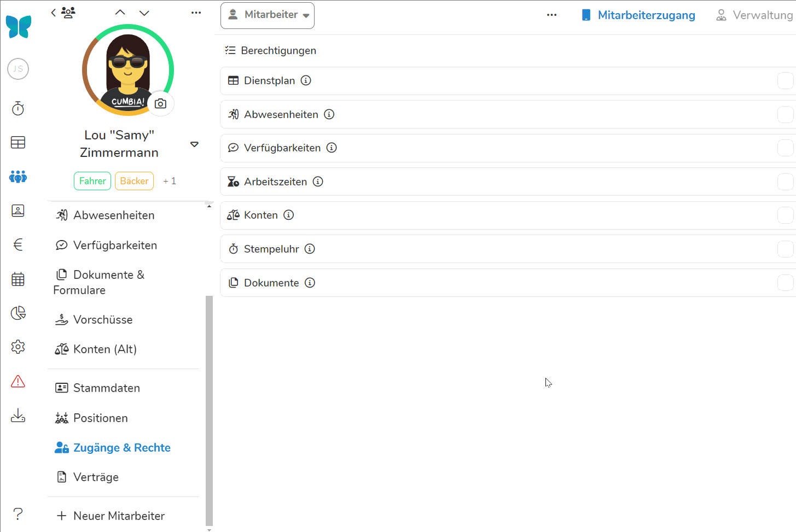Click the red warning triangle icon

tap(18, 381)
